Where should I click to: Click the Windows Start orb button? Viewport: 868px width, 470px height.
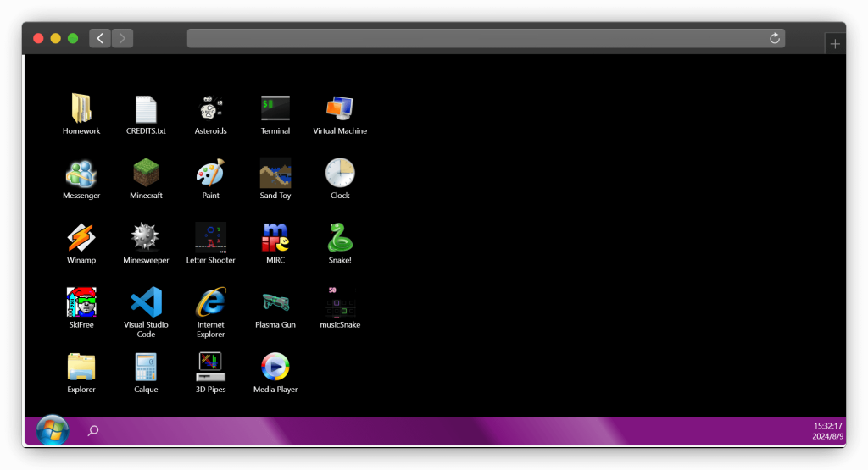click(53, 430)
